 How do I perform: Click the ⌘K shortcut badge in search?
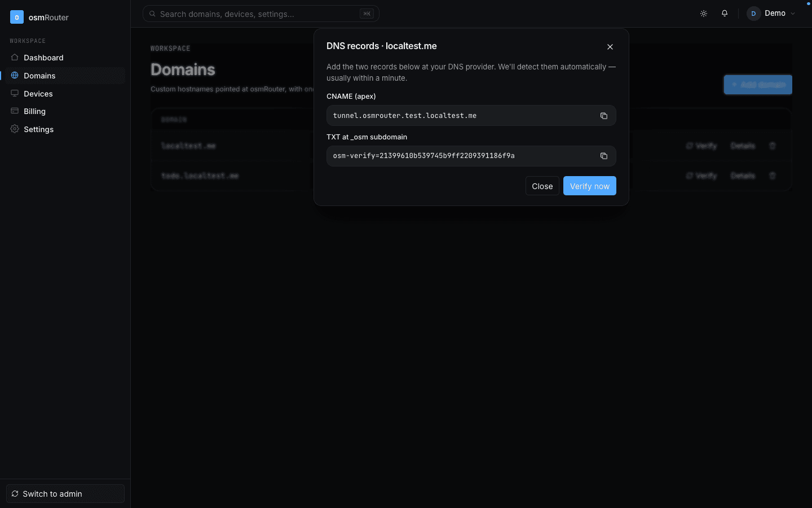367,14
